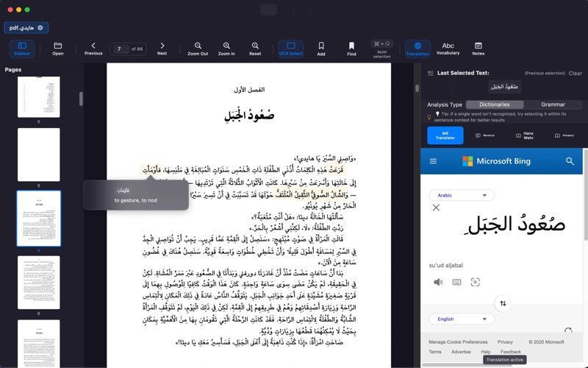Image resolution: width=588 pixels, height=368 pixels.
Task: Open the Vocabulary list
Action: [448, 49]
